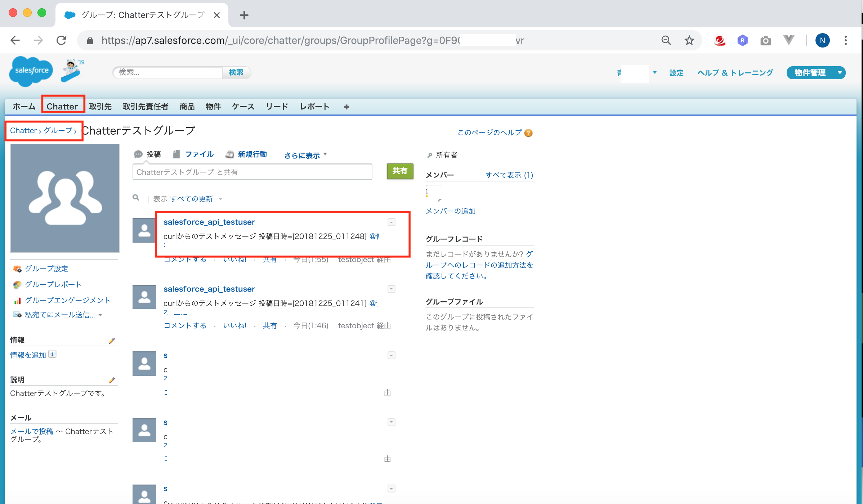Open the レポート tab
The height and width of the screenshot is (504, 863).
pyautogui.click(x=314, y=107)
